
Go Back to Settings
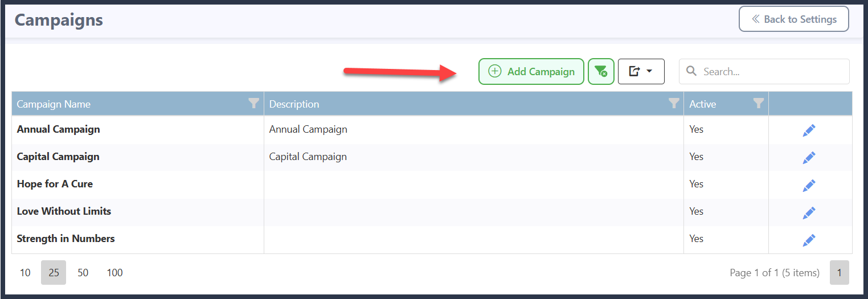point(794,19)
